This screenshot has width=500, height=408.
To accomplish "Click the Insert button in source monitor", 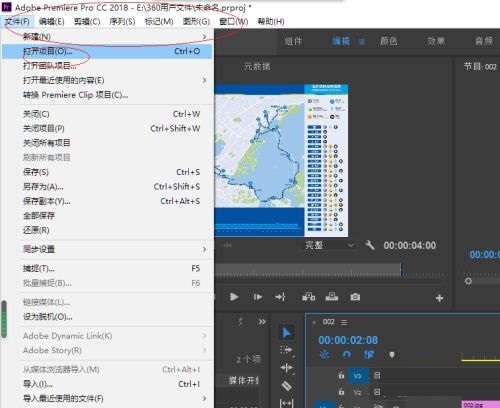I will (x=308, y=297).
